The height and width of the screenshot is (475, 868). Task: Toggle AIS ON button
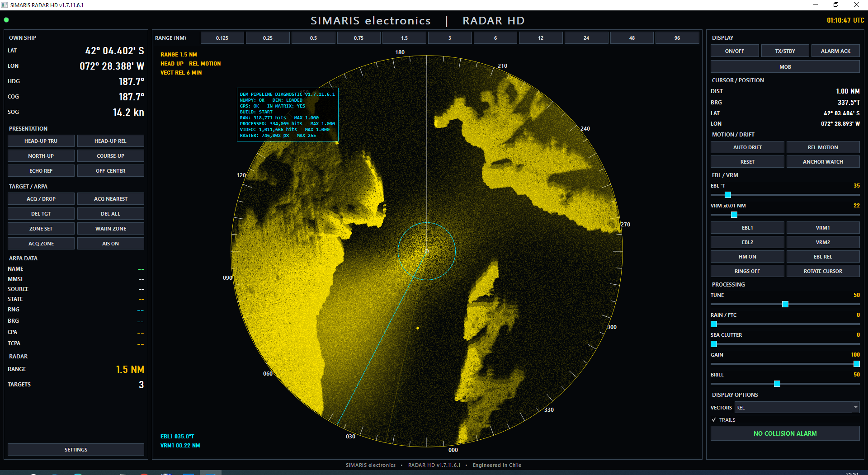tap(110, 244)
